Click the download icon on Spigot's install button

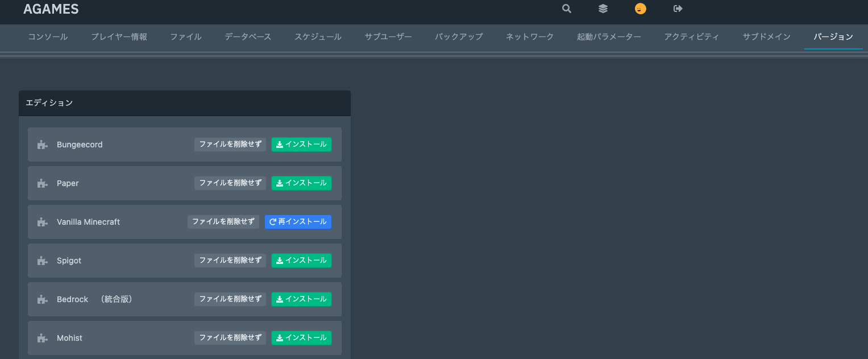click(279, 260)
